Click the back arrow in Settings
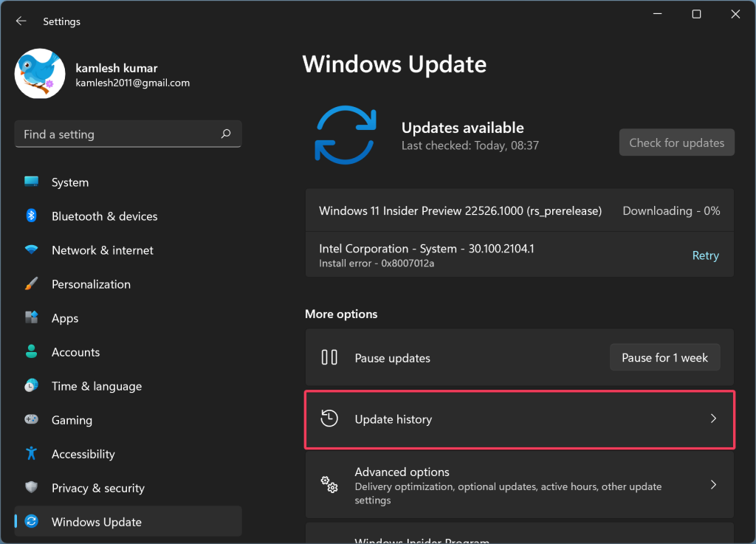Screen dimensions: 756x544 (x=21, y=21)
